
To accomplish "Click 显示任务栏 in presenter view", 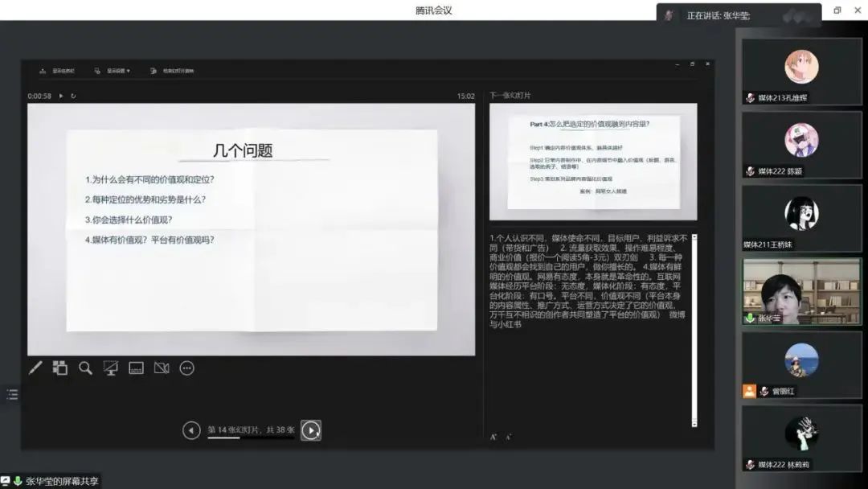I will pos(58,71).
